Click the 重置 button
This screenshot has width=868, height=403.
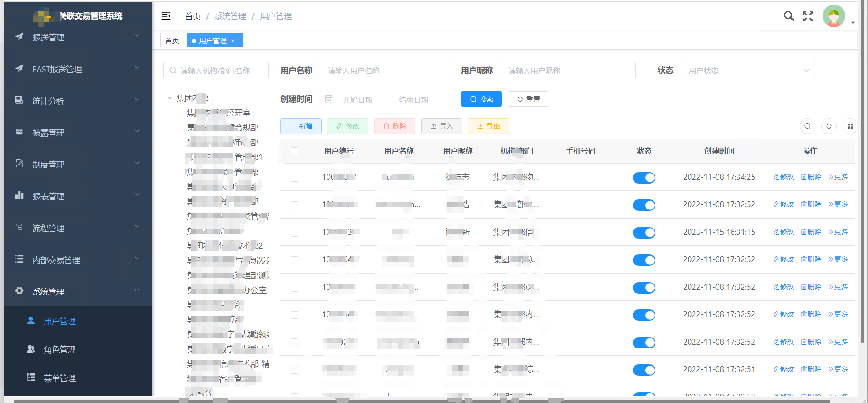click(528, 99)
